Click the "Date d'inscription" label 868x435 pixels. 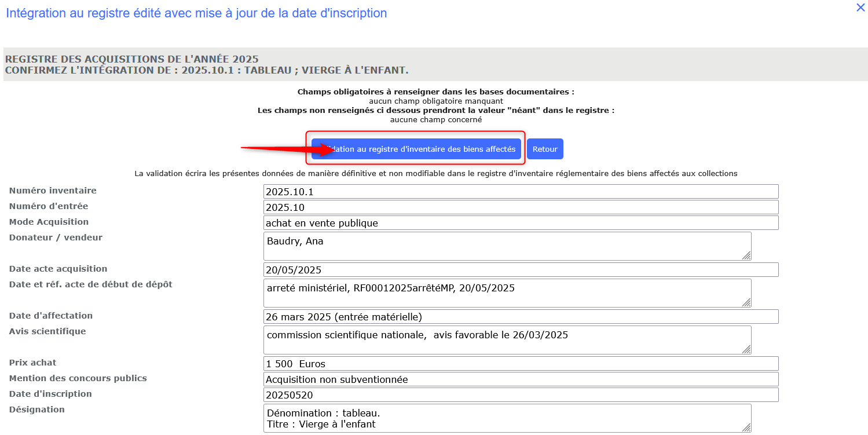[50, 394]
